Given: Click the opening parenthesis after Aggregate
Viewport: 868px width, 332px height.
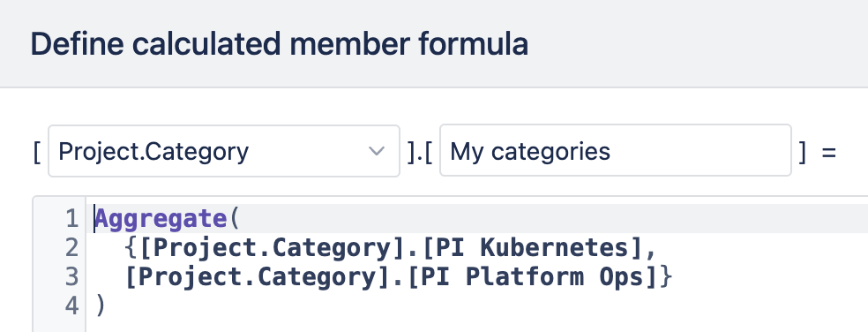Looking at the screenshot, I should coord(234,219).
